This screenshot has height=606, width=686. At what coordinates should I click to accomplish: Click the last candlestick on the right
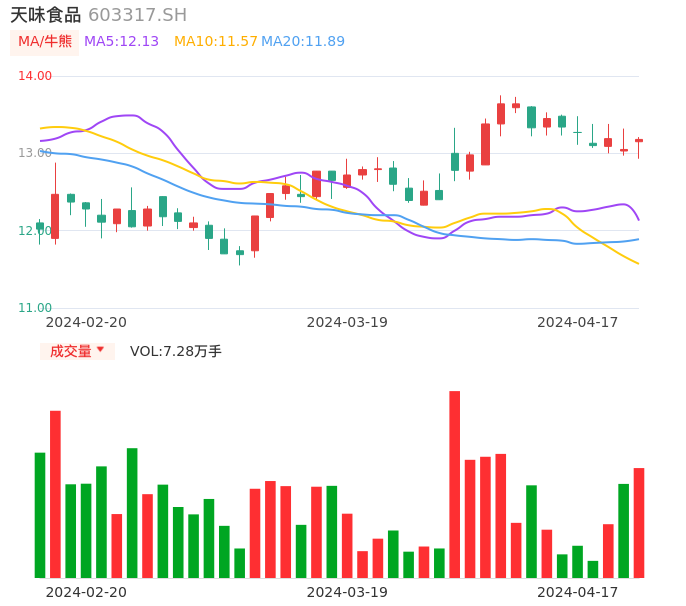(639, 141)
